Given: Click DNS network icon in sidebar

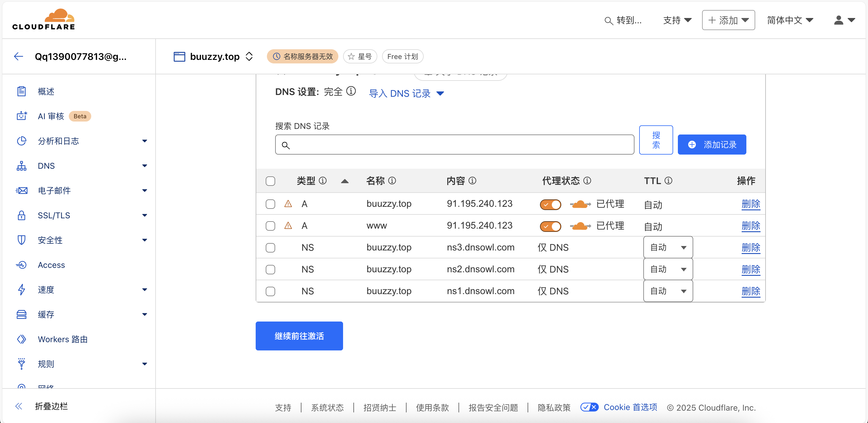Looking at the screenshot, I should point(22,166).
